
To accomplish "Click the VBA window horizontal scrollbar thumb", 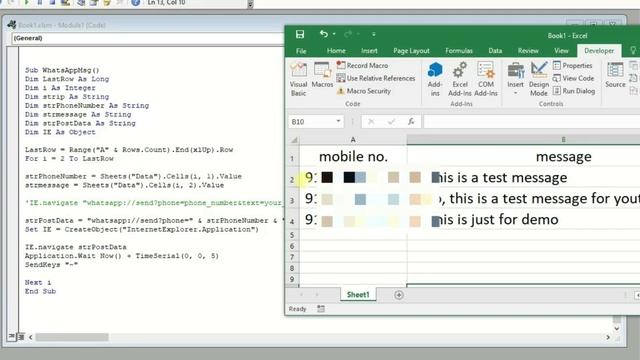I will point(72,337).
